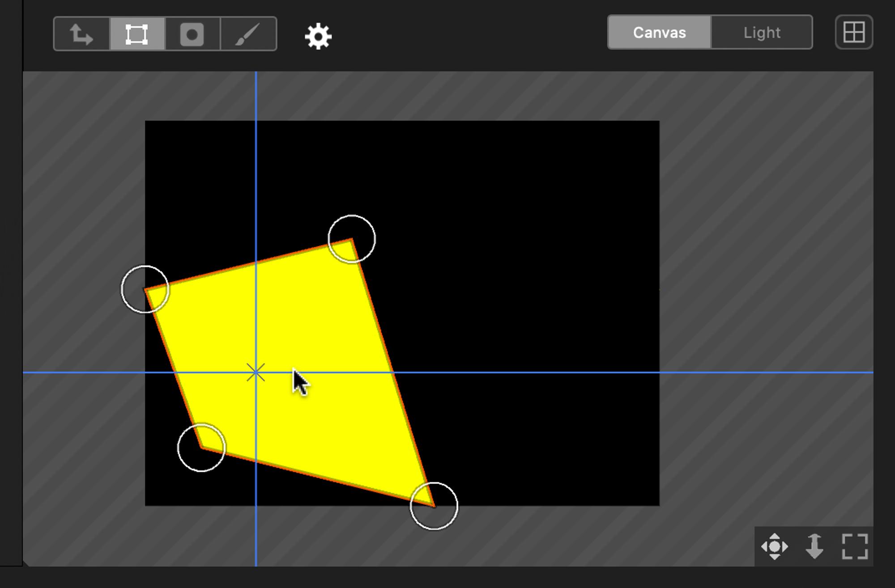Toggle the four-pane grid layout icon
This screenshot has height=588, width=895.
click(854, 32)
